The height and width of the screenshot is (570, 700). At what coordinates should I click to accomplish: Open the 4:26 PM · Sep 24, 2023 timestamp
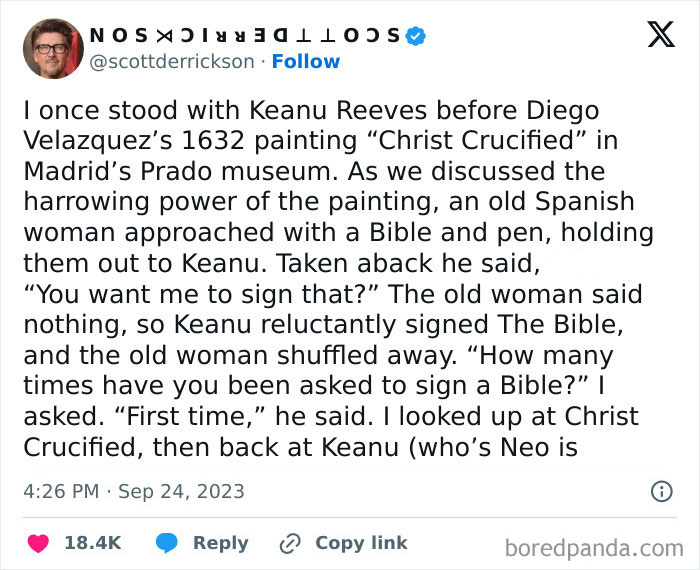tap(133, 491)
